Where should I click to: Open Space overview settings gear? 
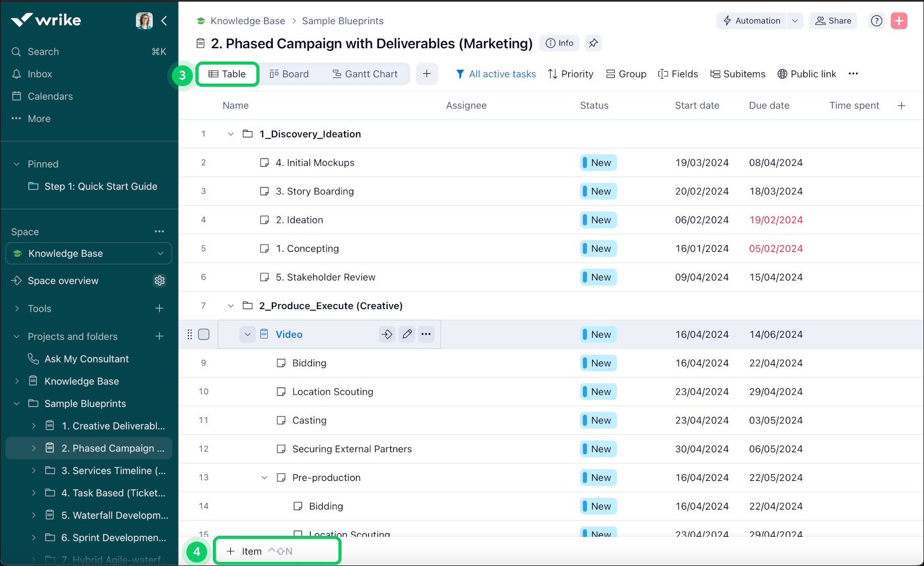pos(159,280)
